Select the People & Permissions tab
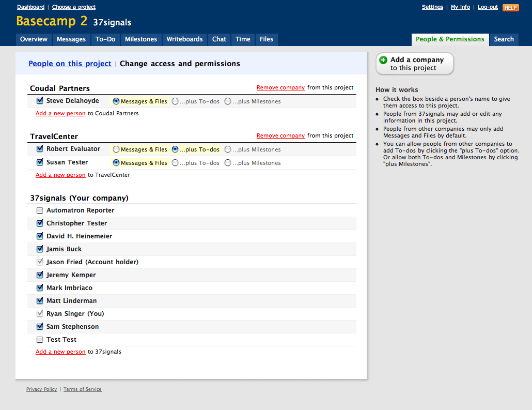This screenshot has height=410, width=532. 450,39
